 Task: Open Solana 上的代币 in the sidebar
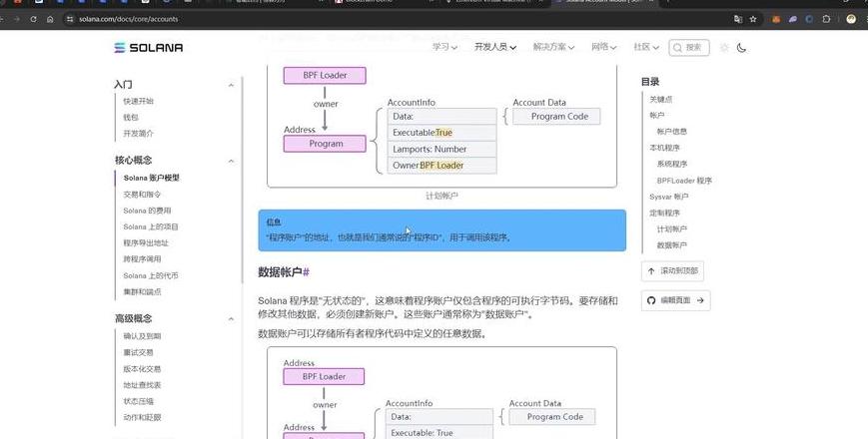pos(151,275)
